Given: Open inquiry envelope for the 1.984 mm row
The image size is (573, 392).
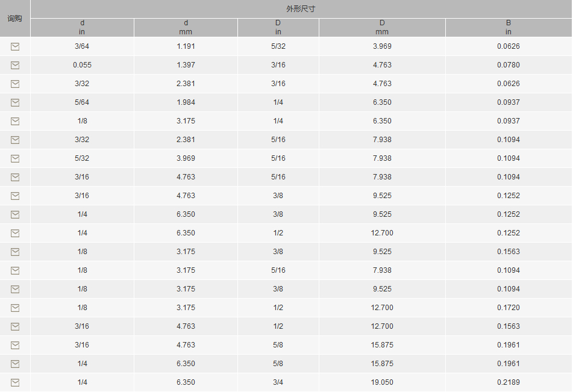Looking at the screenshot, I should pyautogui.click(x=15, y=102).
